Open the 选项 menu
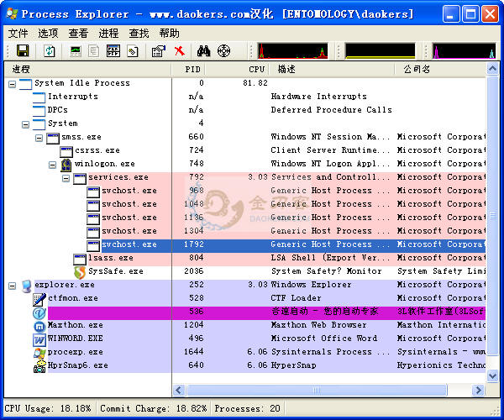The width and height of the screenshot is (504, 420). [x=48, y=33]
